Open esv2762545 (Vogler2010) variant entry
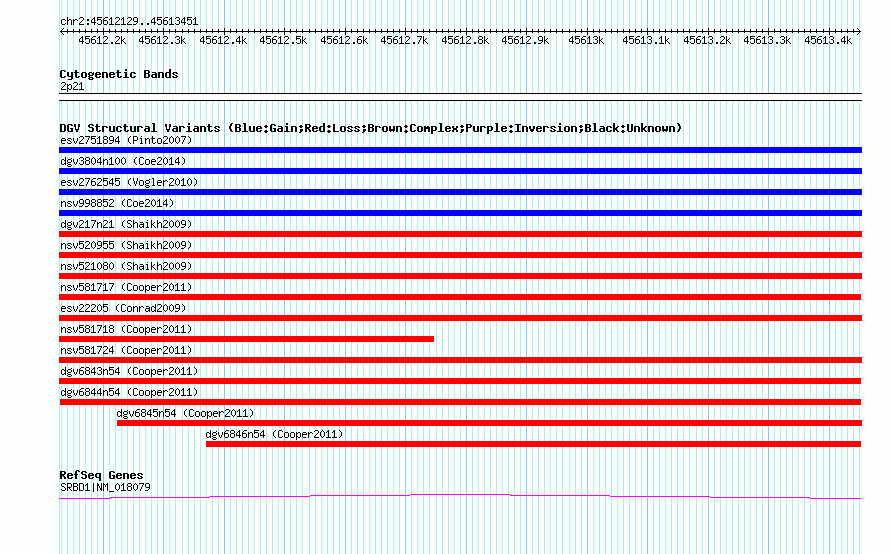Viewport: 890px width, 554px height. (x=129, y=182)
